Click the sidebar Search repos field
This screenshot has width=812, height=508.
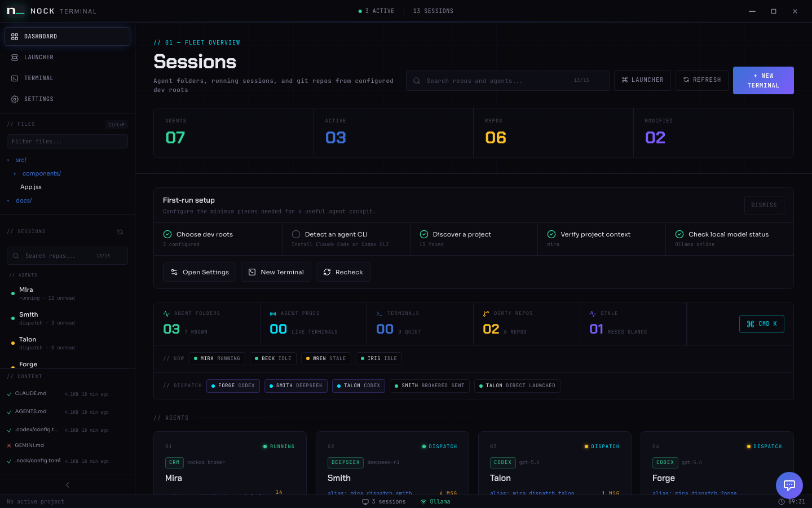67,256
